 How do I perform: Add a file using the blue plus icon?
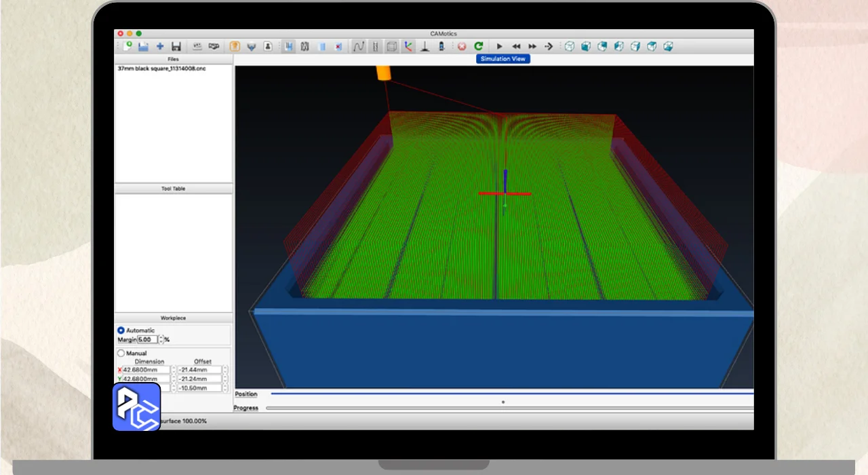[x=160, y=46]
